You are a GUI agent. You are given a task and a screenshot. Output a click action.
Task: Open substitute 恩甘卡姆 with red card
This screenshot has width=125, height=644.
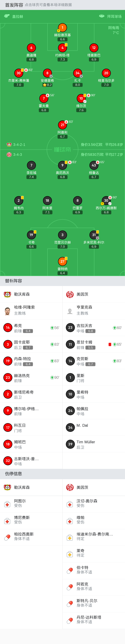[x=94, y=344]
